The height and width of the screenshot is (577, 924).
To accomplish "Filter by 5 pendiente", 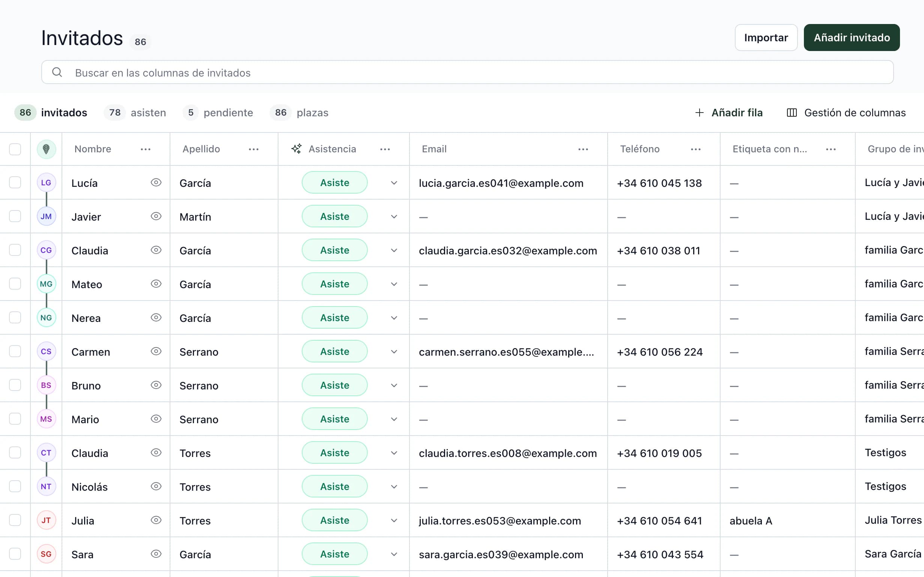I will pos(218,113).
